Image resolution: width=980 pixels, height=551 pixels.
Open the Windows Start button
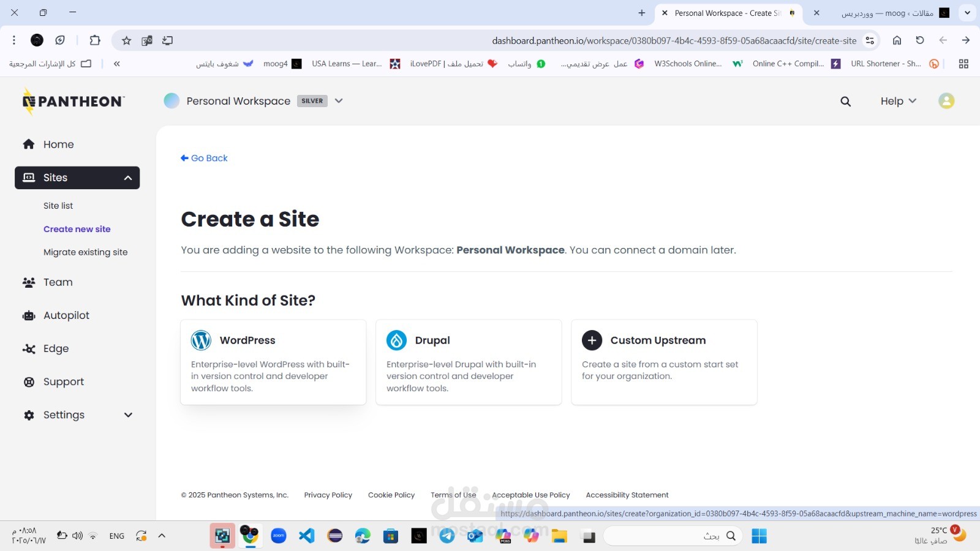point(759,536)
